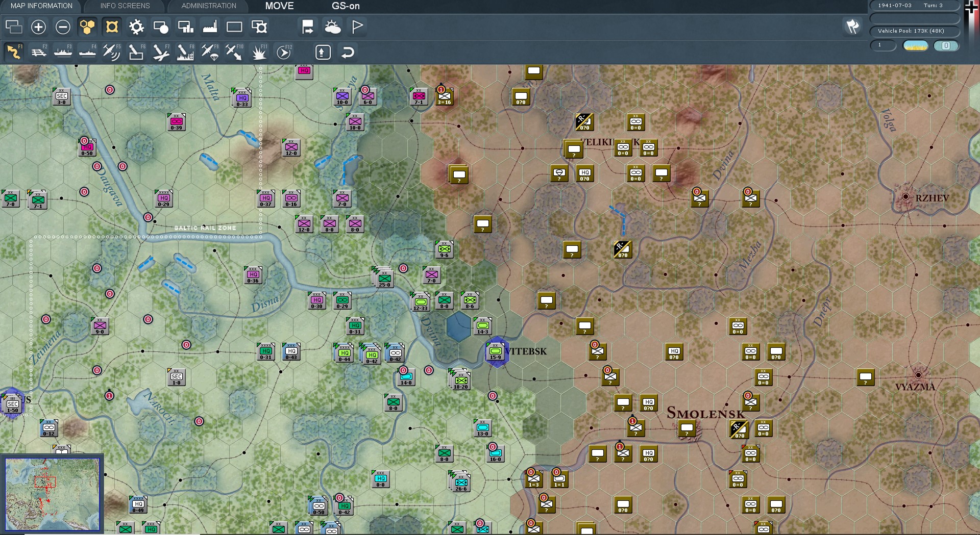Image resolution: width=980 pixels, height=535 pixels.
Task: Select the HQ 0-49 counter
Action: (x=138, y=504)
